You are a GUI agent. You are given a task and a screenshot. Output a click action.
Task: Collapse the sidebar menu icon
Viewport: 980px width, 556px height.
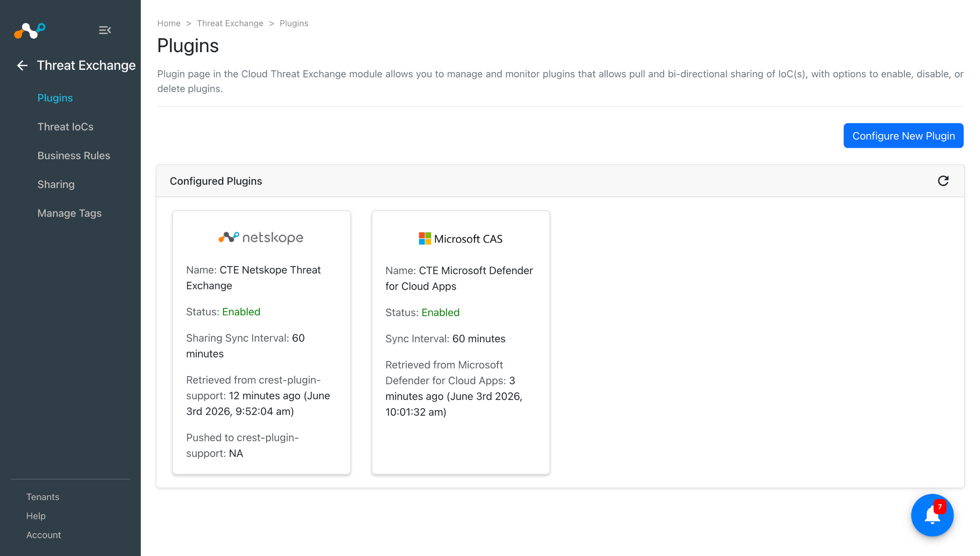(x=105, y=30)
